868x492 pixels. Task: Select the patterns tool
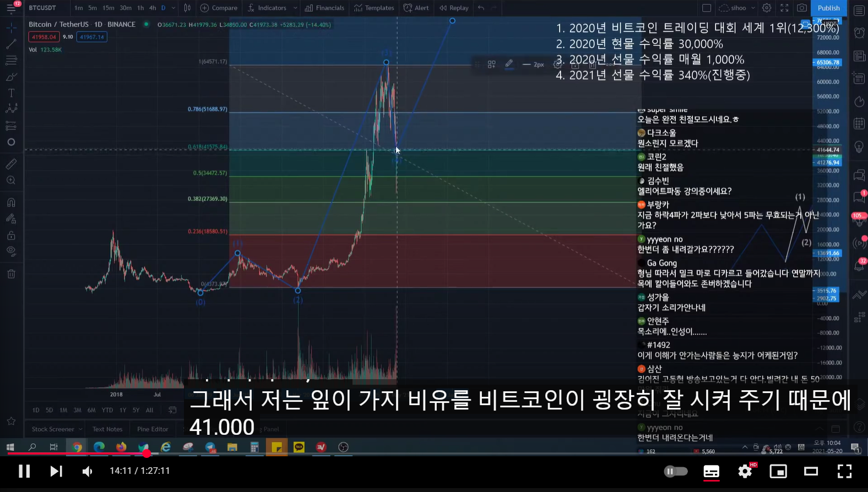point(11,109)
